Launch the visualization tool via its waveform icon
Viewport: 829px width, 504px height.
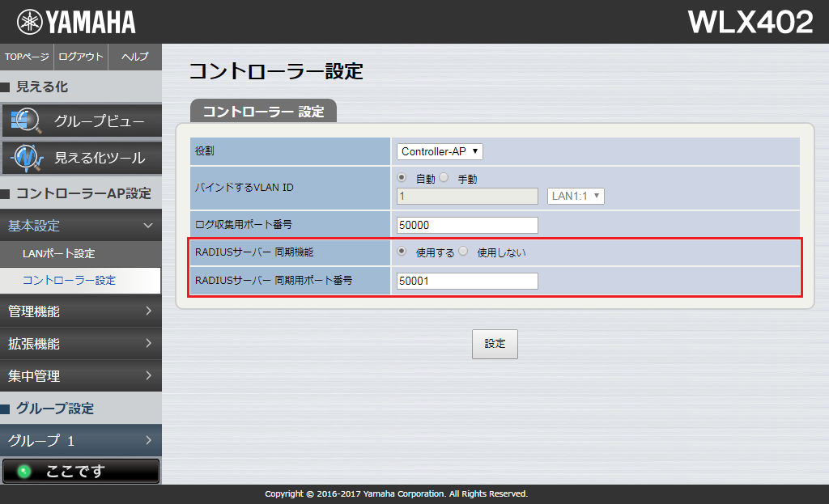[26, 158]
